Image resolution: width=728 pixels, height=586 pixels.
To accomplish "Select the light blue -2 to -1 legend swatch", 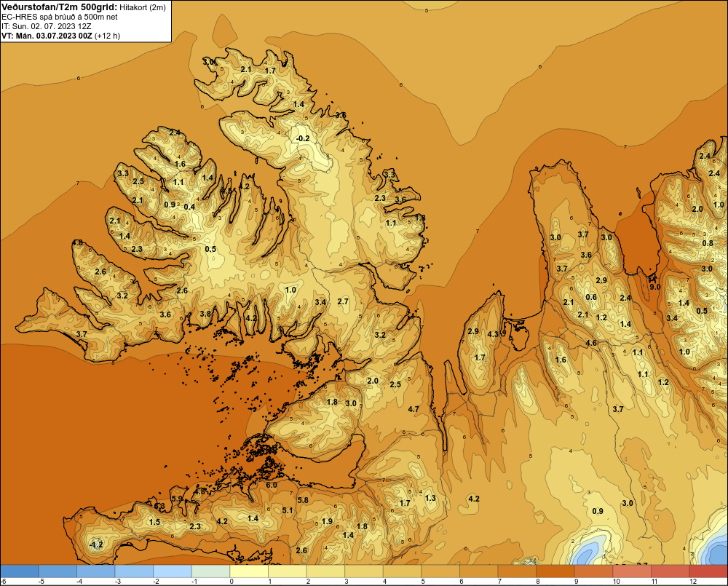I will [173, 571].
